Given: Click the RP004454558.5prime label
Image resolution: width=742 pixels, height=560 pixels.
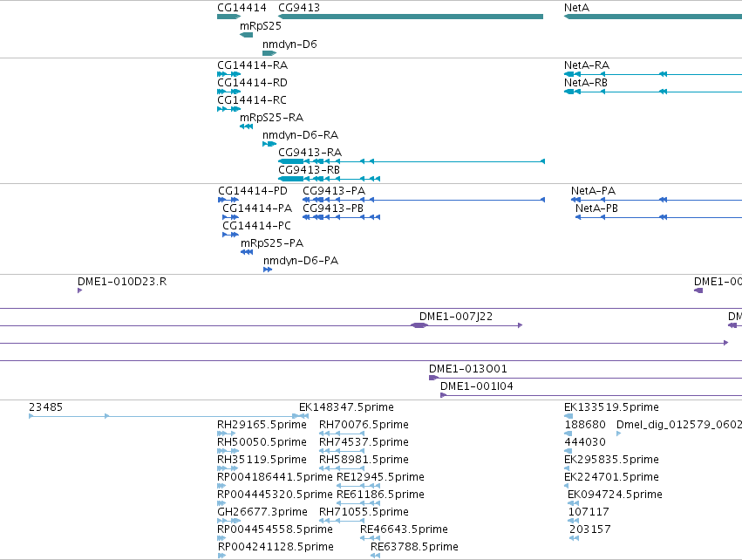Looking at the screenshot, I should coord(275,530).
